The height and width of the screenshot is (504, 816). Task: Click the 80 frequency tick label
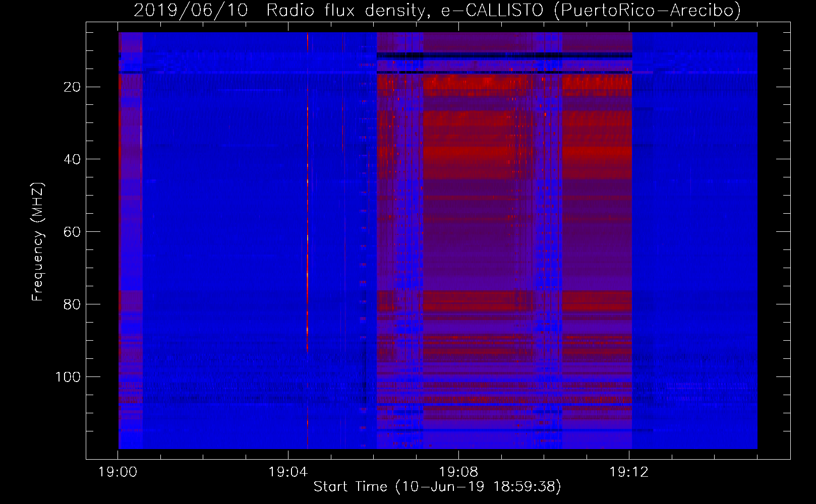point(72,304)
